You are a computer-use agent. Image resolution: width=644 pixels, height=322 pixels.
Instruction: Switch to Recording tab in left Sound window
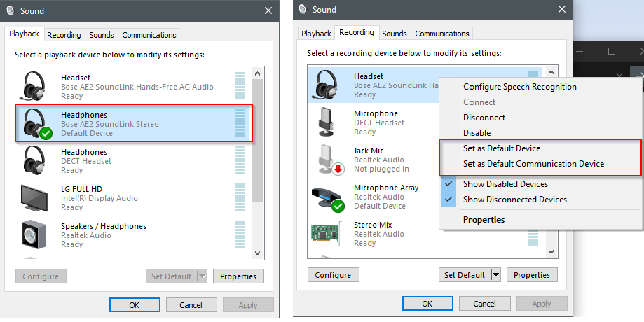[x=64, y=35]
